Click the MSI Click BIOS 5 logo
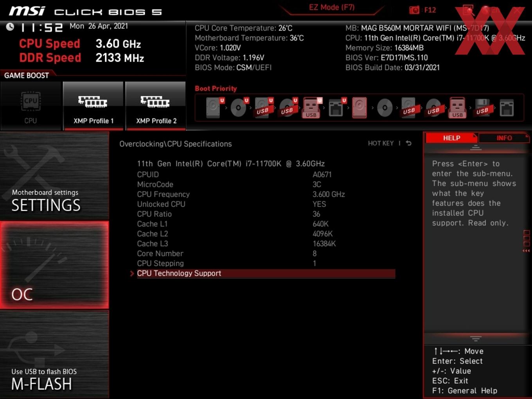This screenshot has width=532, height=399. (85, 11)
